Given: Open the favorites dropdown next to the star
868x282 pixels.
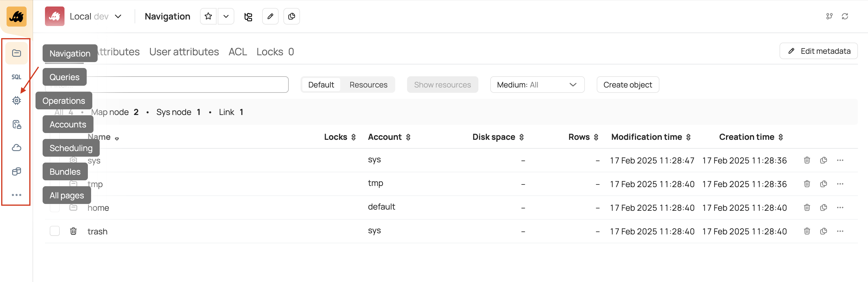Looking at the screenshot, I should point(226,16).
